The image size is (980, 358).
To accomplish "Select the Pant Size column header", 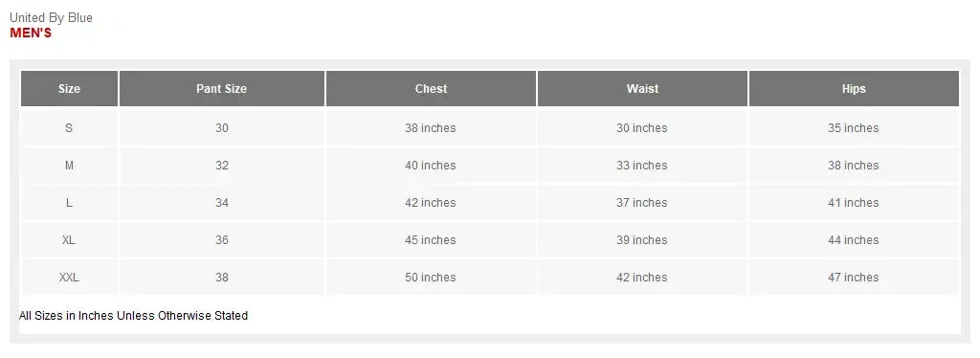I will 222,89.
